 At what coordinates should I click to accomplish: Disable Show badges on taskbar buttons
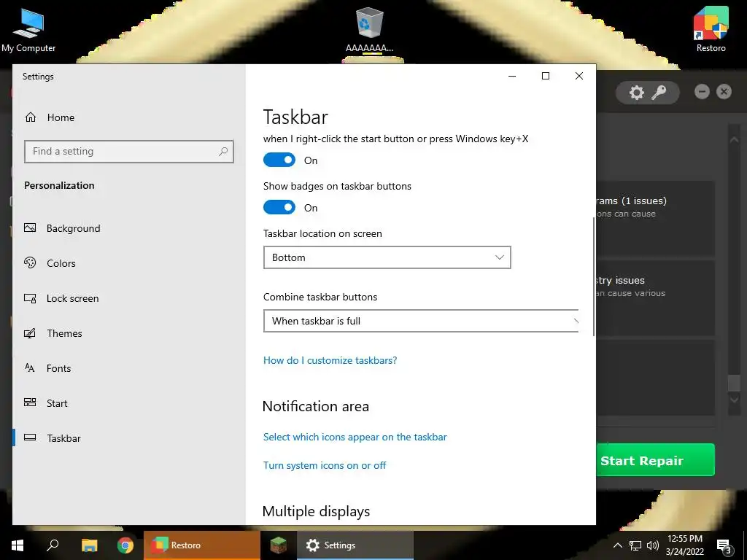[x=279, y=207]
